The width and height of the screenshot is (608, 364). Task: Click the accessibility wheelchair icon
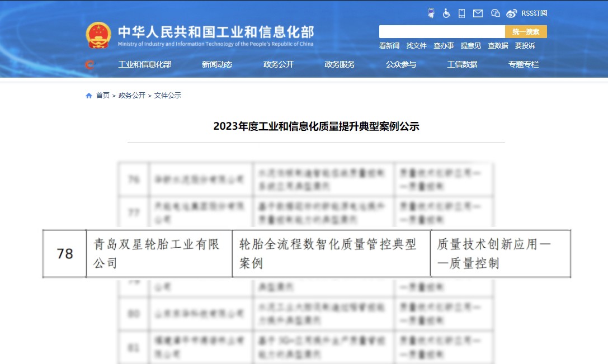446,13
